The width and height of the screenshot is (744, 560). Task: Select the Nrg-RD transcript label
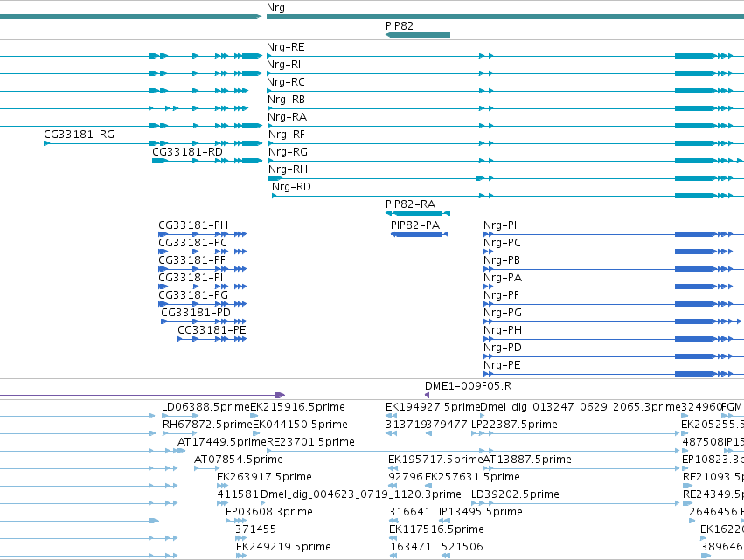pyautogui.click(x=291, y=187)
